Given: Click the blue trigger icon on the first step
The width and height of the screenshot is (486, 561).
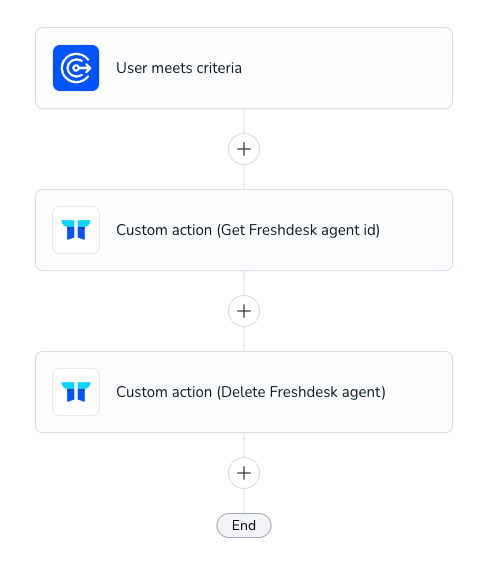Looking at the screenshot, I should (x=76, y=68).
